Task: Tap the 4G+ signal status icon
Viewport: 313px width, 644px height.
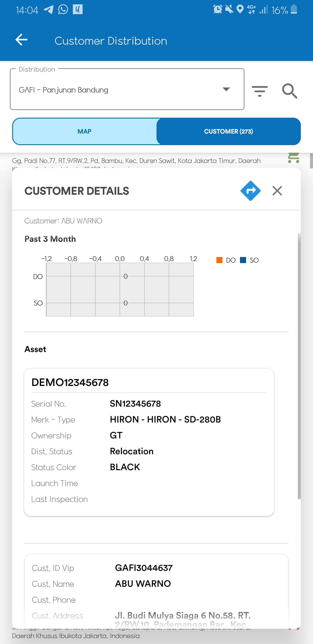Action: coord(251,10)
